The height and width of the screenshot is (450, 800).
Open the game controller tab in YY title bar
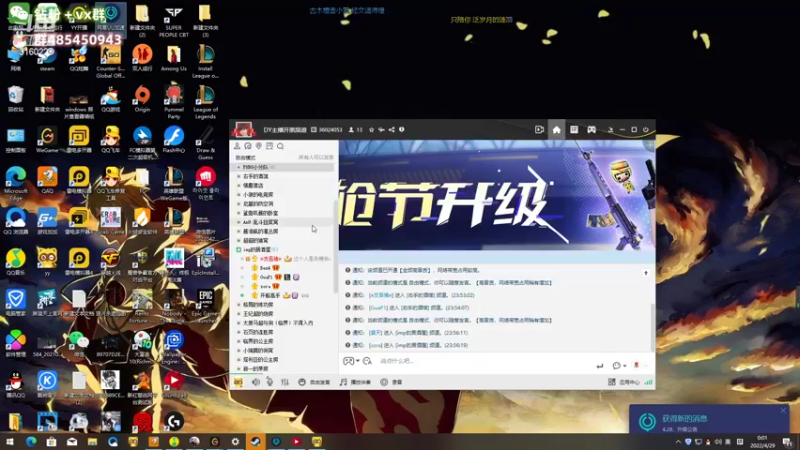click(x=591, y=130)
